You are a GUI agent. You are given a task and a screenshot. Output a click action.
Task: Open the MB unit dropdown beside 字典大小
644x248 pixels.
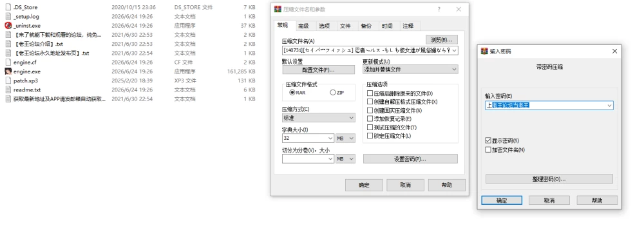point(345,138)
